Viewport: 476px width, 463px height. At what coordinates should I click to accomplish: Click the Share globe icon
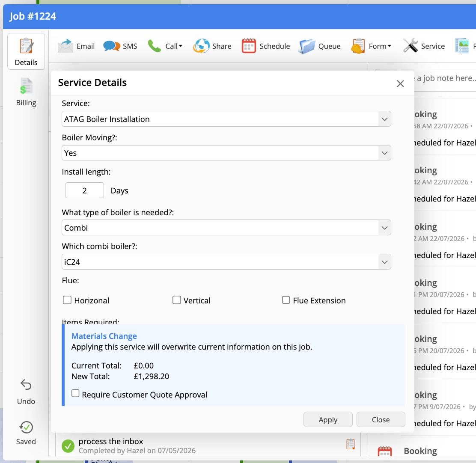[201, 46]
